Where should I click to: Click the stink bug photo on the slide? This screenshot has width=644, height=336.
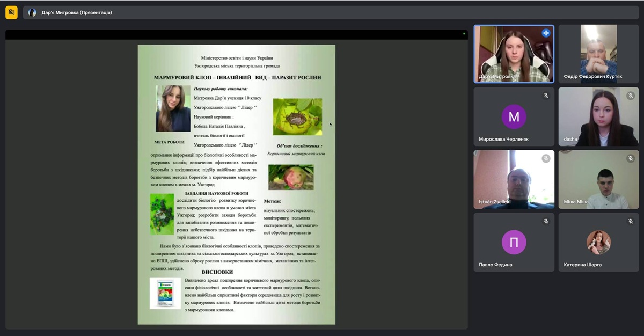[297, 116]
